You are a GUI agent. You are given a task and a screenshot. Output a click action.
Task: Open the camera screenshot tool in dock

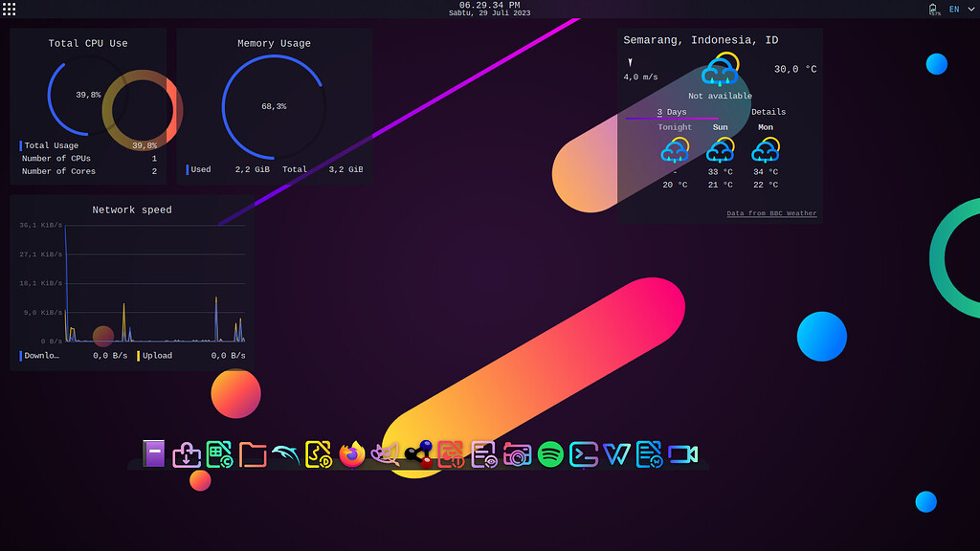pos(517,455)
